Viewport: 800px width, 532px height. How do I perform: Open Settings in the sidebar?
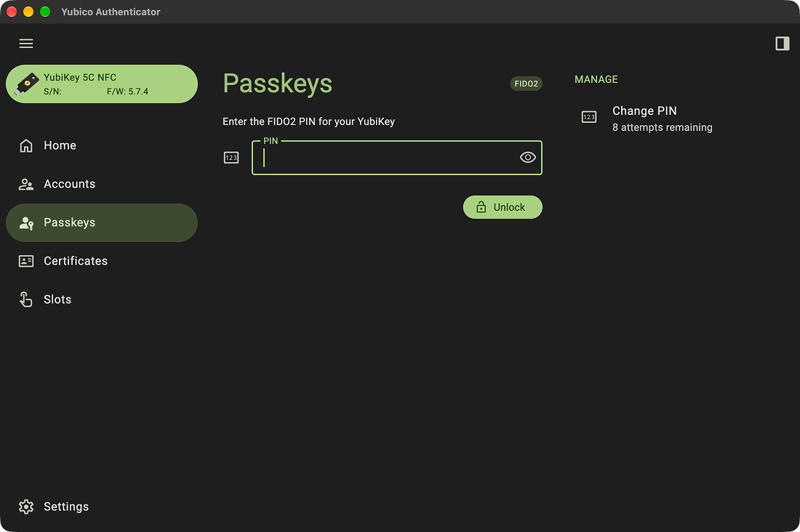(102, 507)
